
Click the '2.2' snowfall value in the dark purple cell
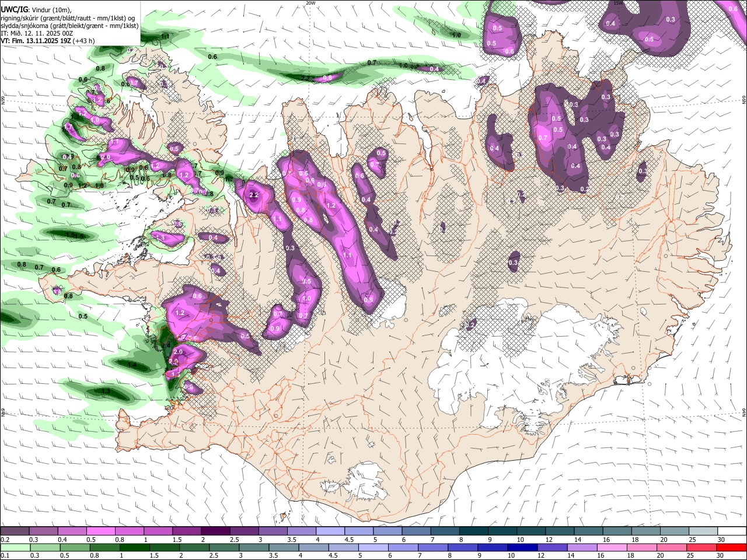click(x=254, y=194)
